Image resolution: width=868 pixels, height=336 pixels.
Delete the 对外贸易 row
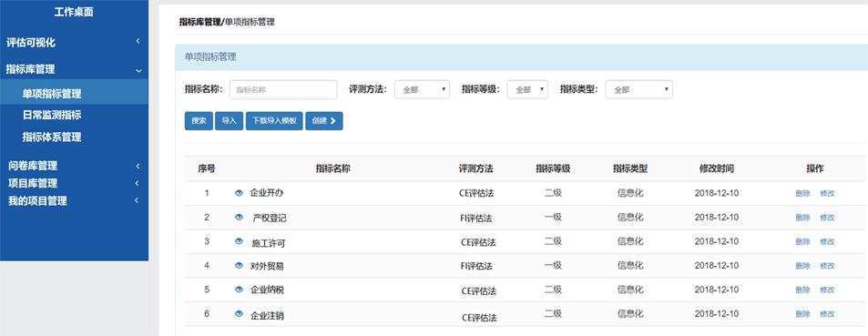pos(802,266)
